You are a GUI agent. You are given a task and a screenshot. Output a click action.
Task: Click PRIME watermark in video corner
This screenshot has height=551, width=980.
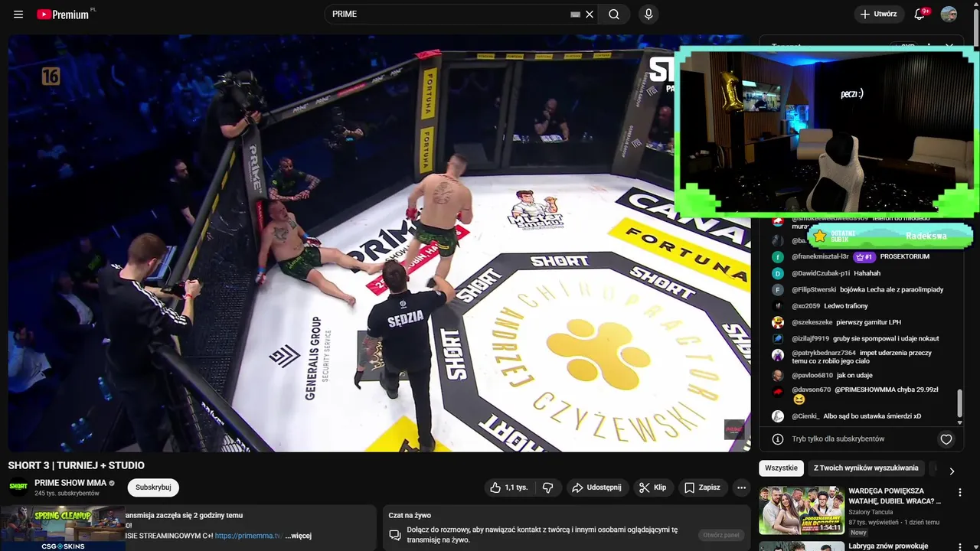734,429
